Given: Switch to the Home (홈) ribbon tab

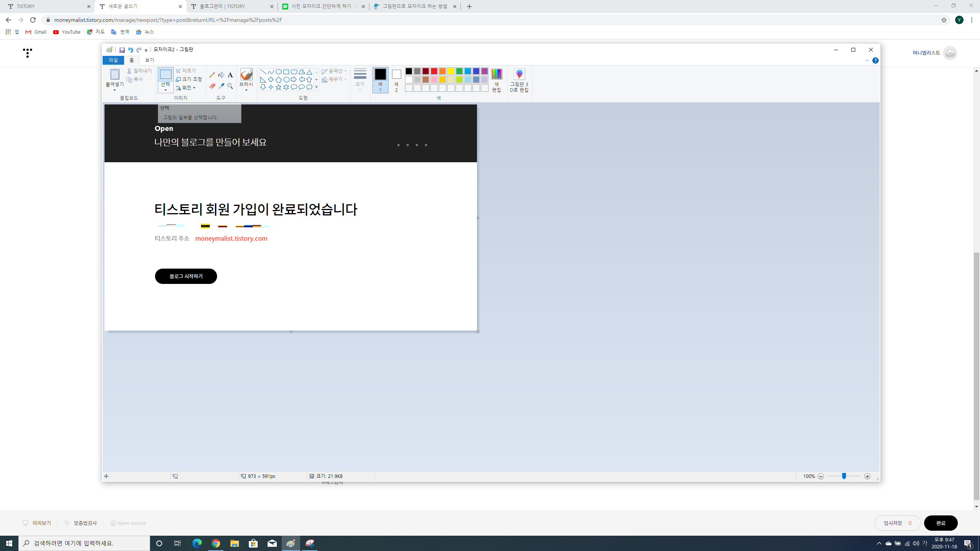Looking at the screenshot, I should pyautogui.click(x=131, y=60).
